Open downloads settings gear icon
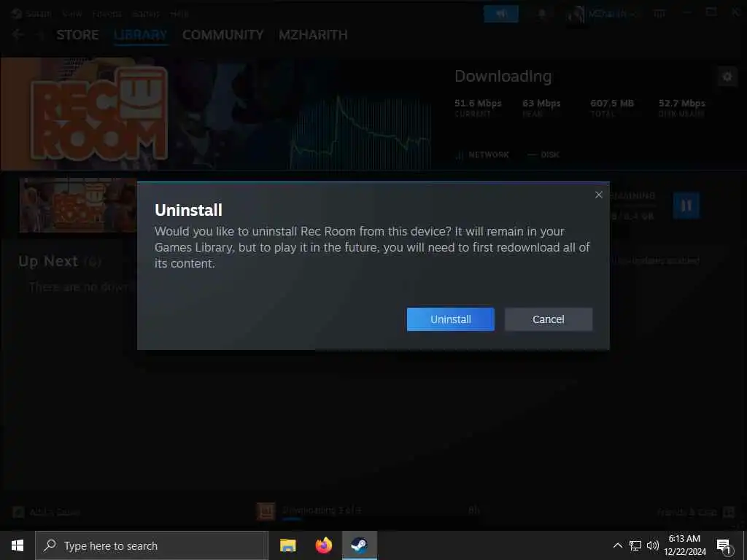The height and width of the screenshot is (560, 747). coord(727,77)
